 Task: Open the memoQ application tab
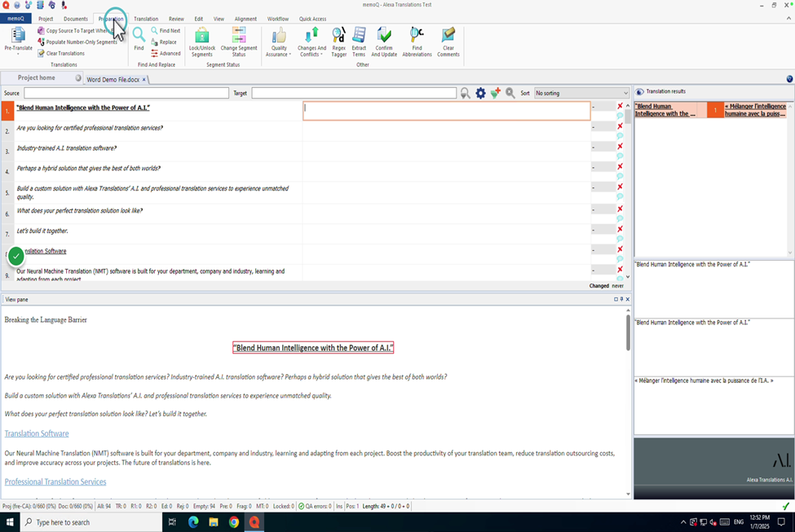click(x=15, y=19)
